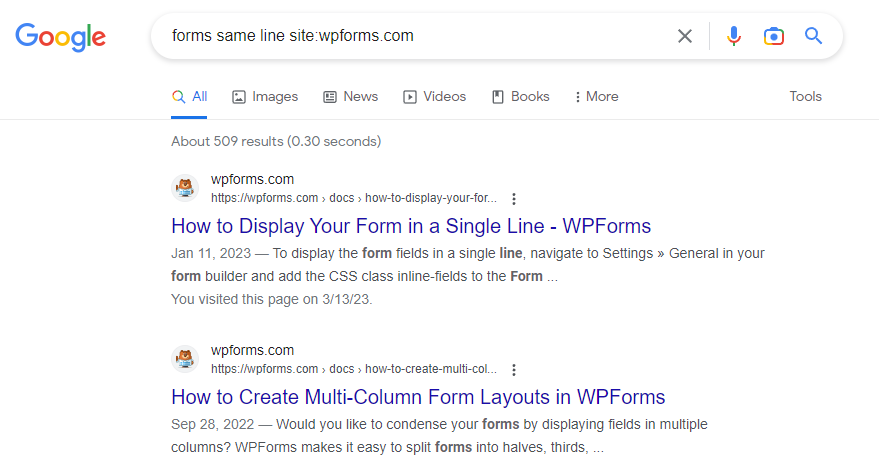Image resolution: width=879 pixels, height=474 pixels.
Task: Click WPForms favicon of second result
Action: [185, 359]
